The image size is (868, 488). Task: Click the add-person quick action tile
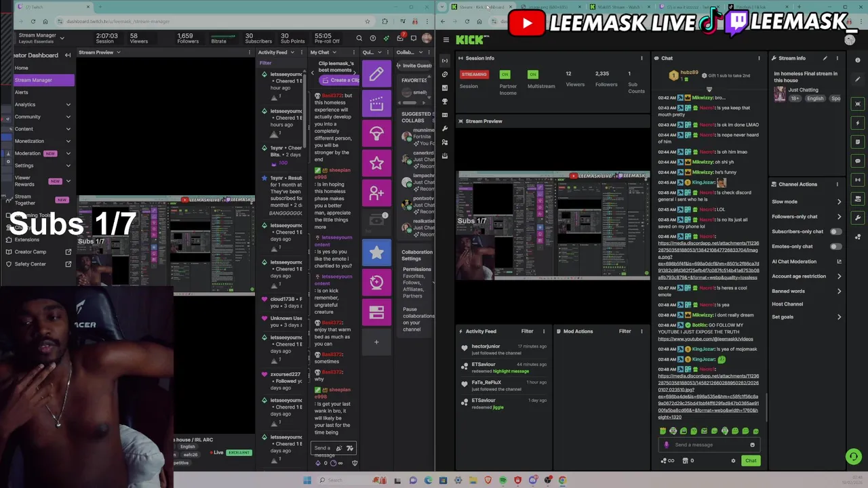(x=376, y=193)
